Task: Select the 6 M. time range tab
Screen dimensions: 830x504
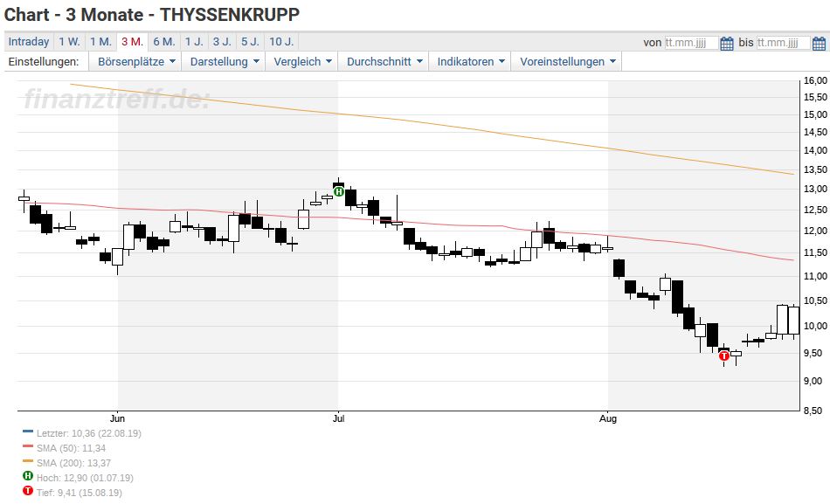Action: (x=164, y=42)
